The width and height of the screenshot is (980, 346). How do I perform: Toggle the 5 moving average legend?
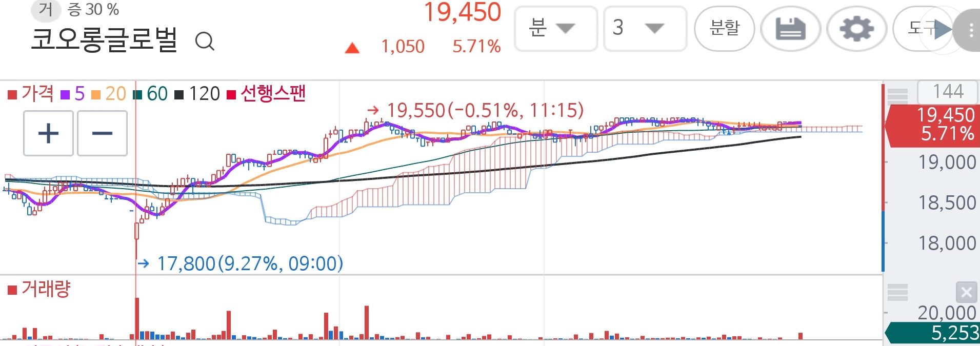click(72, 94)
